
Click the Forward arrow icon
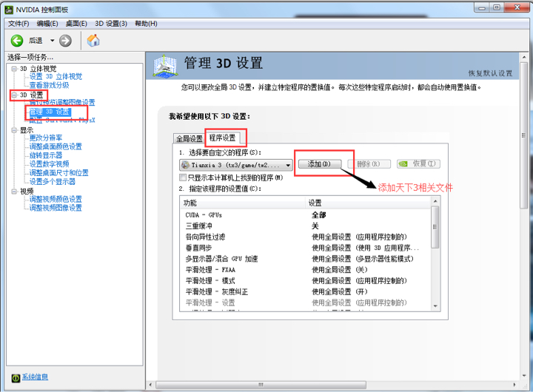(x=65, y=41)
